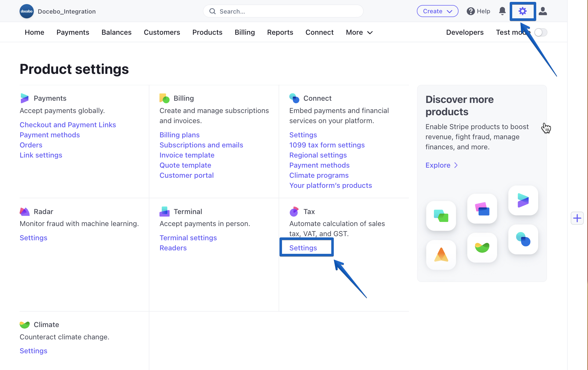Click the Docebo account logo
This screenshot has height=370, width=588.
click(x=27, y=11)
